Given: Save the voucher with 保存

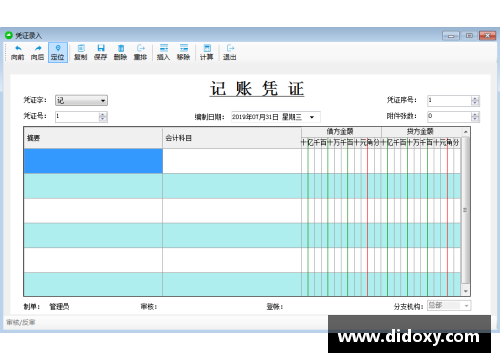Looking at the screenshot, I should [x=101, y=53].
